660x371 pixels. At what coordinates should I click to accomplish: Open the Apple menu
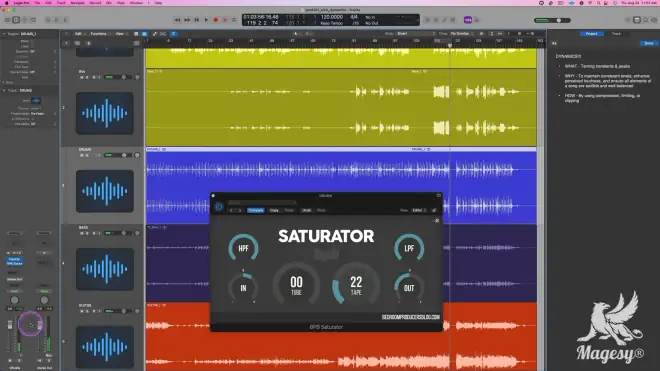pyautogui.click(x=6, y=3)
